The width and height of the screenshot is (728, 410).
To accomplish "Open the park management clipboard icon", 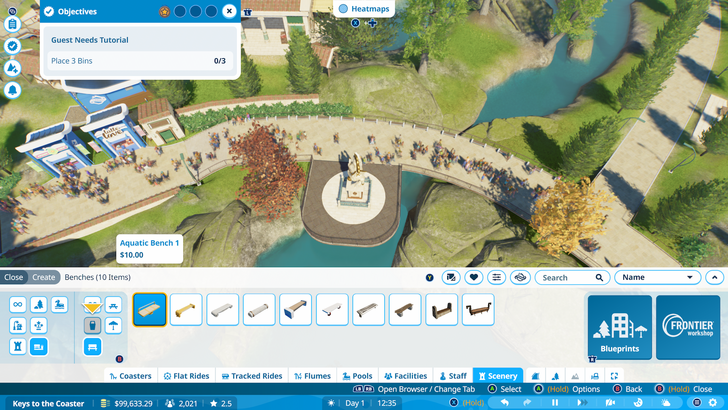I will pos(13,23).
